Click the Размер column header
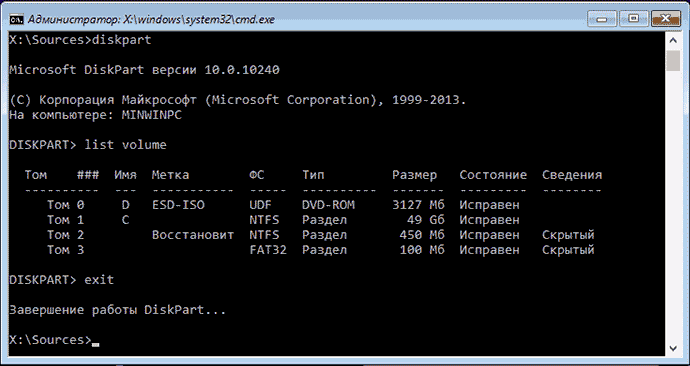Viewport: 690px width, 366px height. (x=415, y=175)
